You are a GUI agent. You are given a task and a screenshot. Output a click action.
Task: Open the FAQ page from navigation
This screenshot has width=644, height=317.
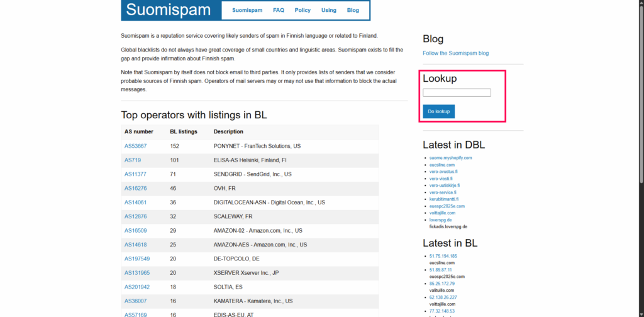point(279,11)
